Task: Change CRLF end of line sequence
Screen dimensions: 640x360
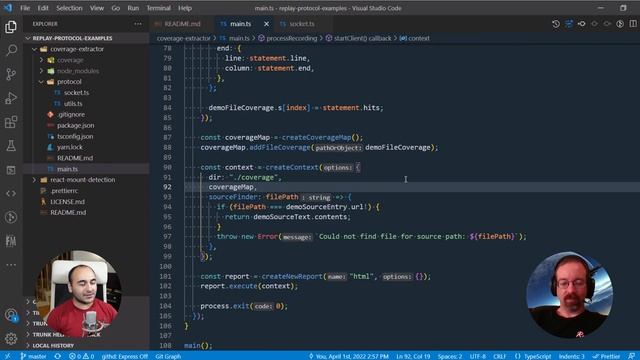Action: (x=500, y=356)
